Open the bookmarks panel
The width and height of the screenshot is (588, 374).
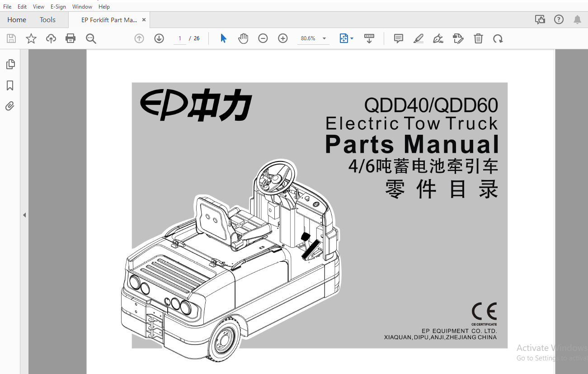point(10,85)
